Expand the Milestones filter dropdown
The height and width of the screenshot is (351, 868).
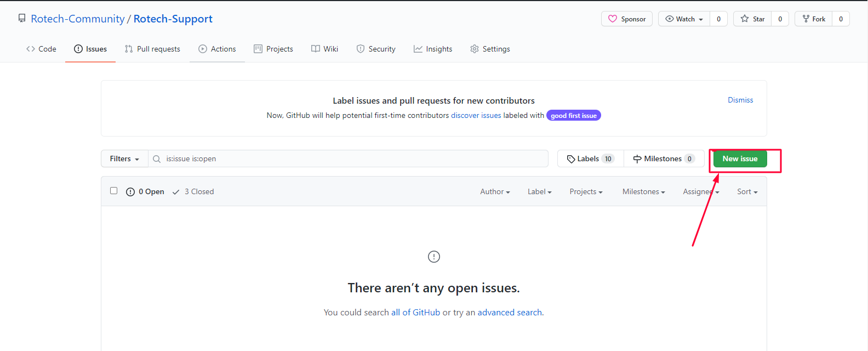(644, 191)
